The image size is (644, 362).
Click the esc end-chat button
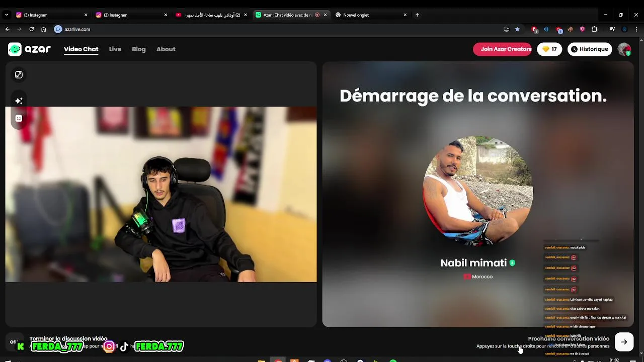[14, 342]
